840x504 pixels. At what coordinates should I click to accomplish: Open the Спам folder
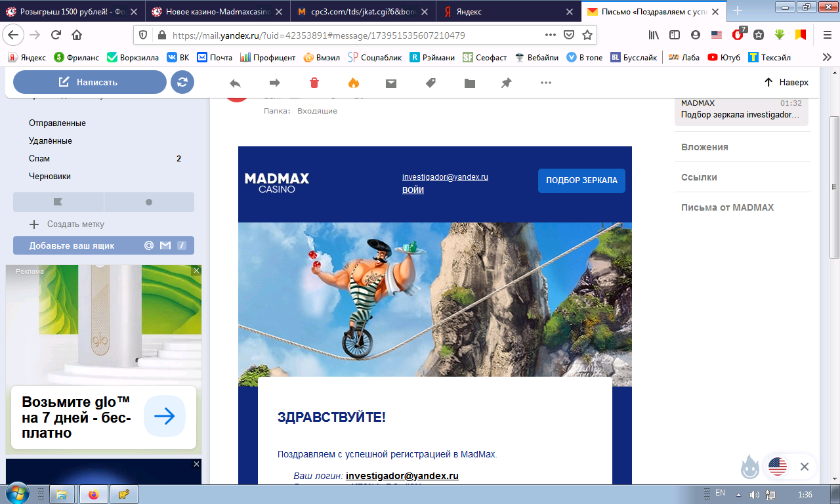(x=39, y=159)
